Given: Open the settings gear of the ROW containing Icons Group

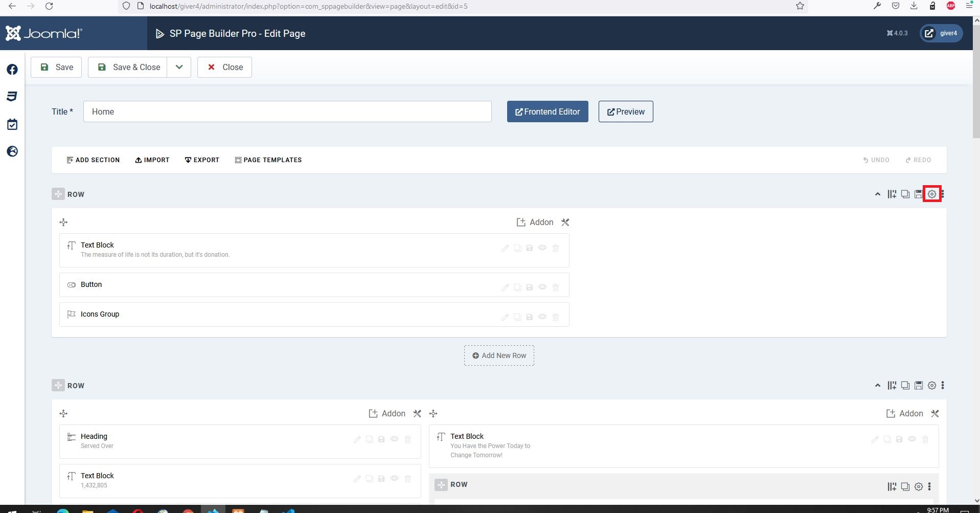Looking at the screenshot, I should coord(932,194).
